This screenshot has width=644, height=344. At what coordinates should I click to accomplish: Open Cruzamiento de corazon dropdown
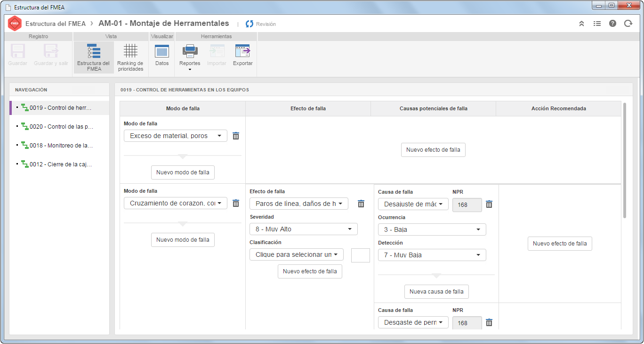[x=176, y=203]
